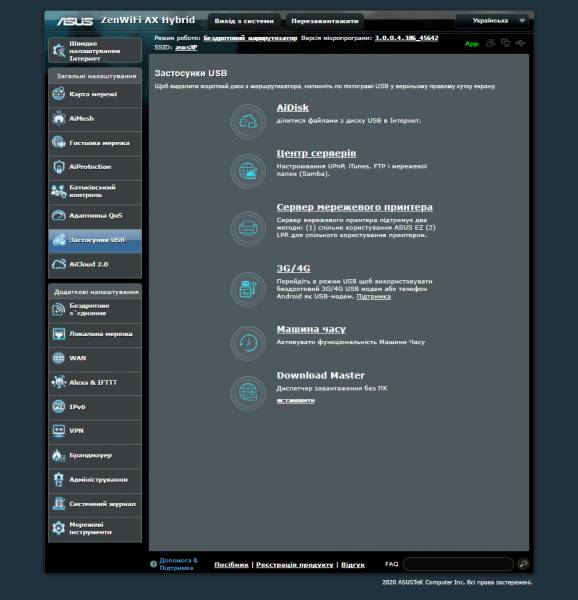Screen dimensions: 578x600
Task: Click the network printer server icon
Action: [248, 228]
